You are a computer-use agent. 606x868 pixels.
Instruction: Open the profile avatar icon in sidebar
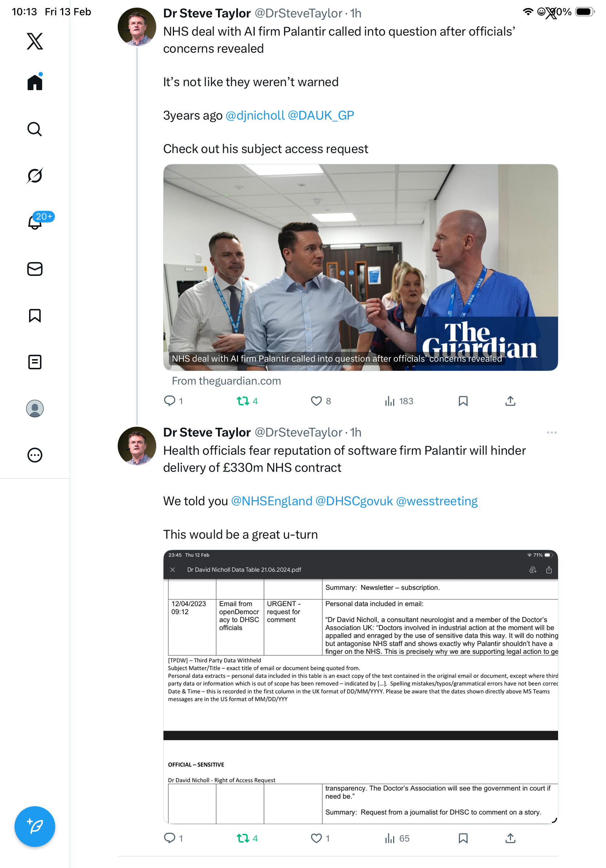35,408
